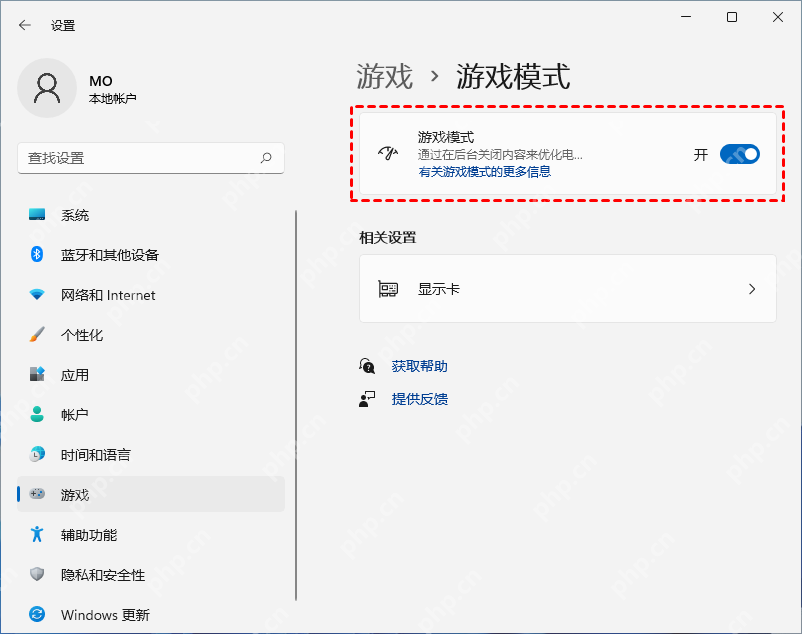802x634 pixels.
Task: Click the game mode speedometer icon
Action: [x=388, y=153]
